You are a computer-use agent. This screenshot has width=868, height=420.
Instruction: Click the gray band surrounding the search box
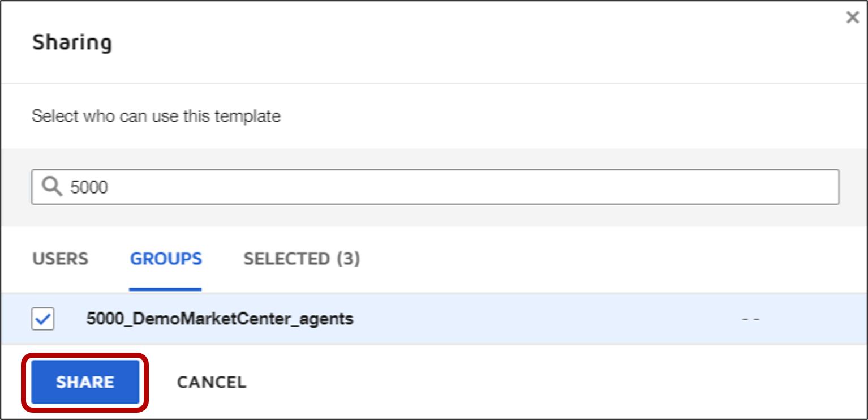[434, 216]
